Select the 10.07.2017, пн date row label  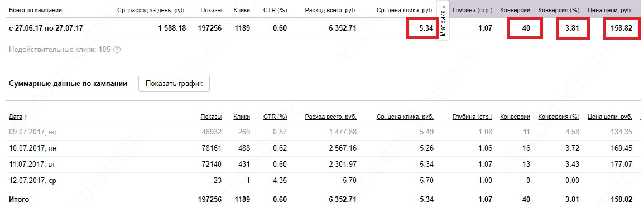[x=33, y=148]
